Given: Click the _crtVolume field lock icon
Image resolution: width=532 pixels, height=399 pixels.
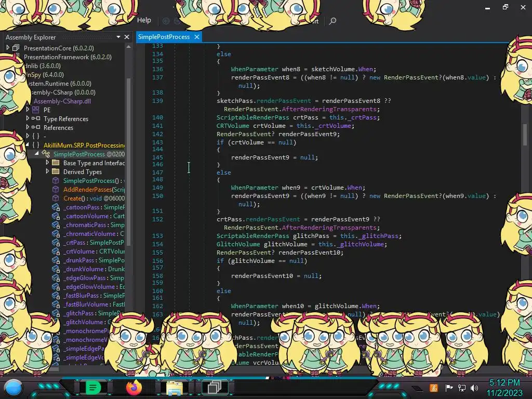Looking at the screenshot, I should [x=56, y=251].
